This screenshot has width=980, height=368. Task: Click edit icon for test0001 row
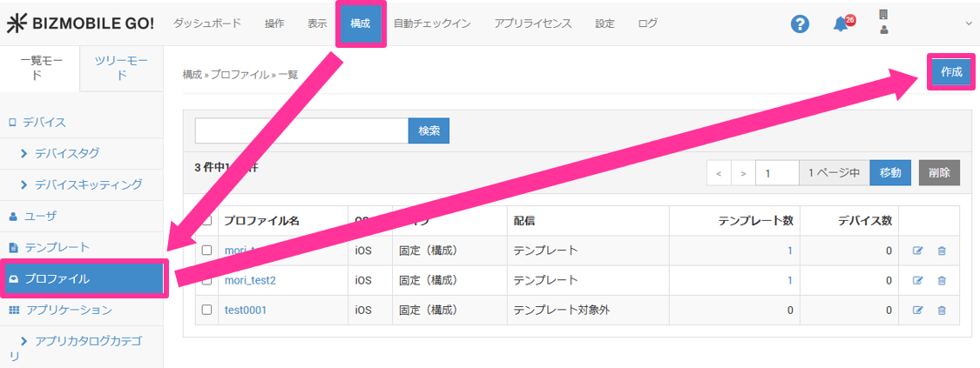pos(917,310)
